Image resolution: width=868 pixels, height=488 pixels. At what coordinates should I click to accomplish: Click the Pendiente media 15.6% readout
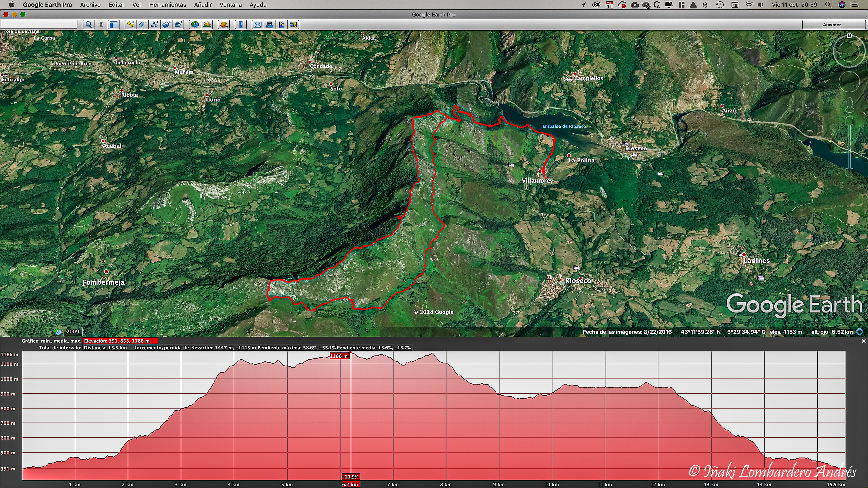click(x=374, y=347)
